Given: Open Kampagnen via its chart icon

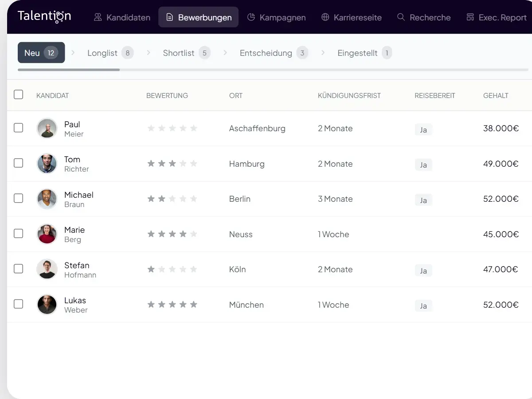Looking at the screenshot, I should coord(251,17).
